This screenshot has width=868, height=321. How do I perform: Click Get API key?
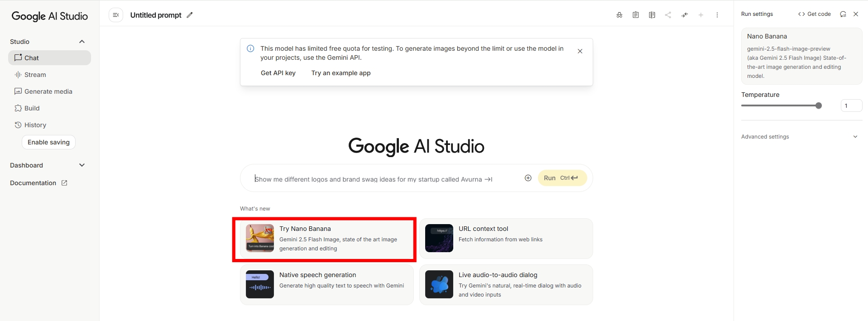(278, 73)
